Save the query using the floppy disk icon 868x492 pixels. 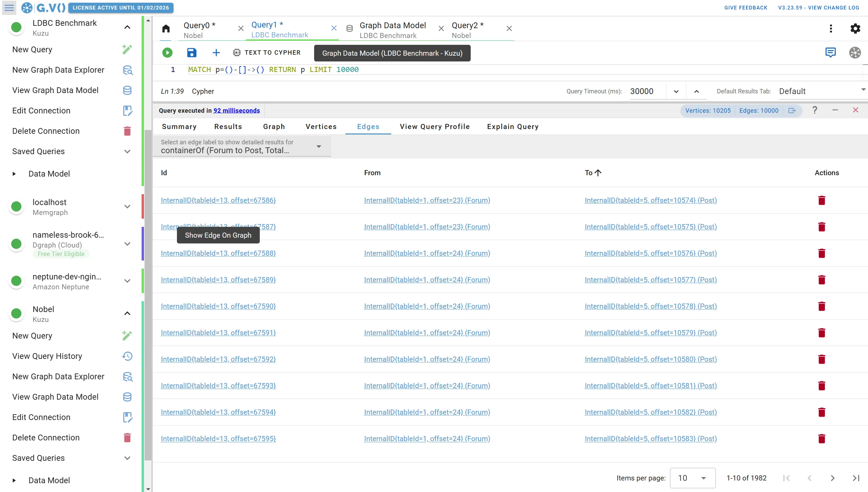192,53
